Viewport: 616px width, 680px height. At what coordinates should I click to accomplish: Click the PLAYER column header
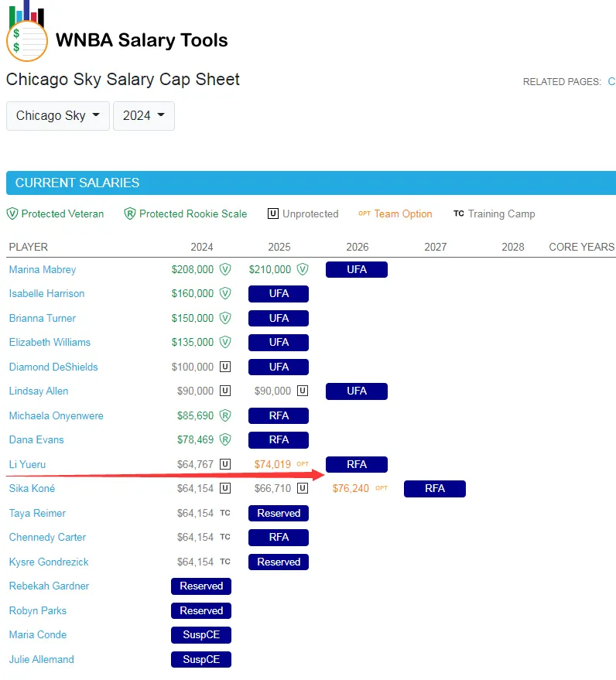point(28,247)
